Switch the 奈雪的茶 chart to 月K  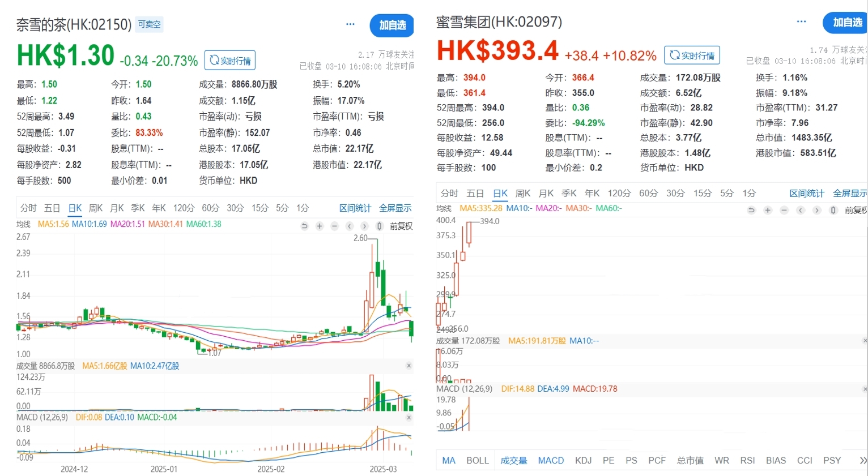(117, 208)
